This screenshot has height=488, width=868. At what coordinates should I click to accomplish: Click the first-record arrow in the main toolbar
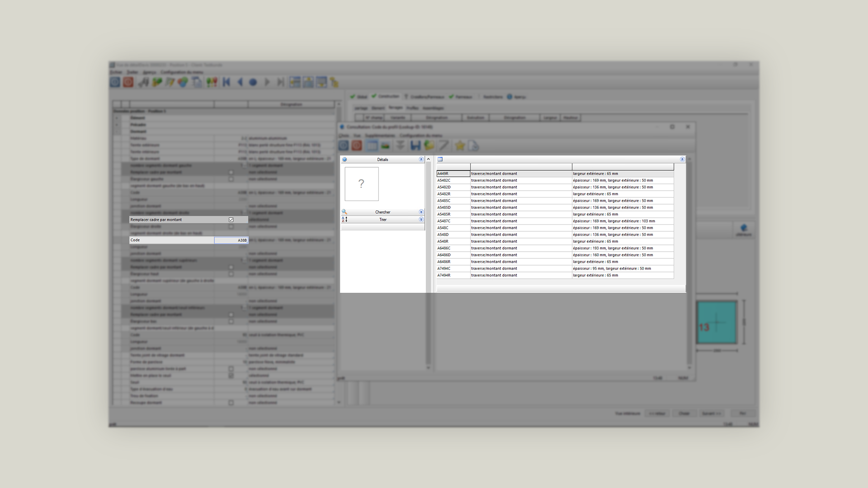coord(226,82)
